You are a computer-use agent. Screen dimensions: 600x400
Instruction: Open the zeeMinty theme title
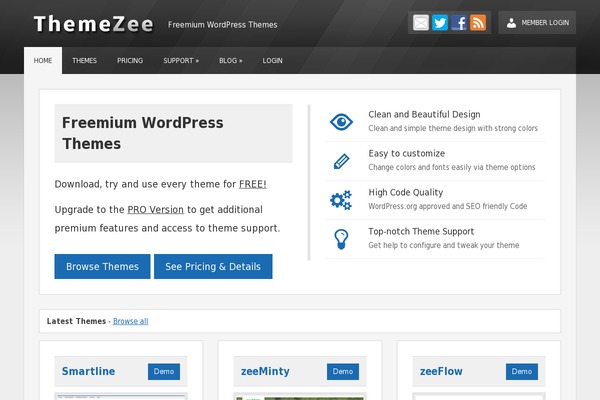click(265, 371)
